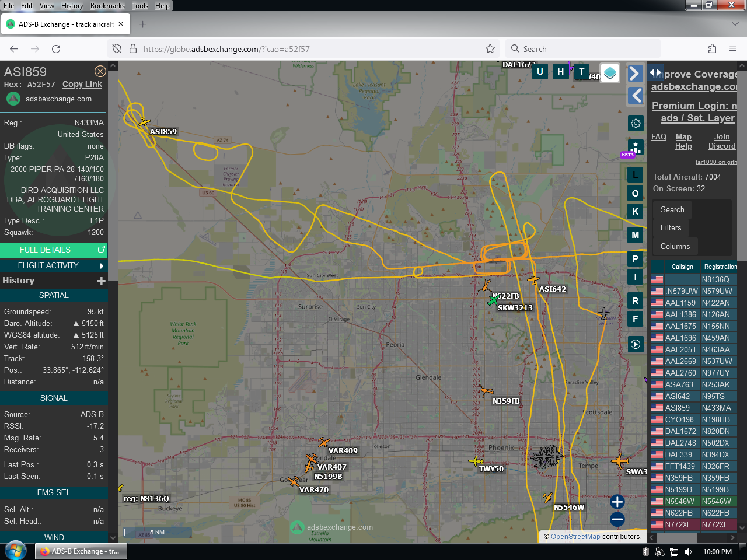Open FULL DETAILS for the aircraft
The height and width of the screenshot is (560, 747).
click(54, 250)
